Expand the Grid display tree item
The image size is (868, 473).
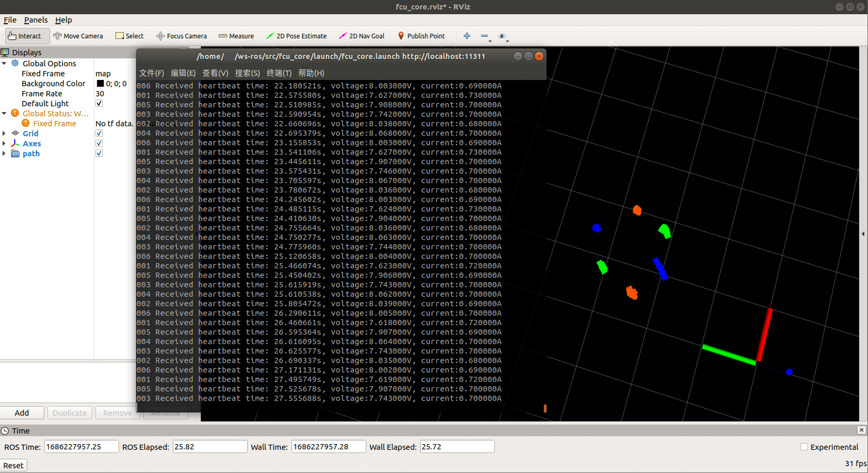[x=4, y=133]
